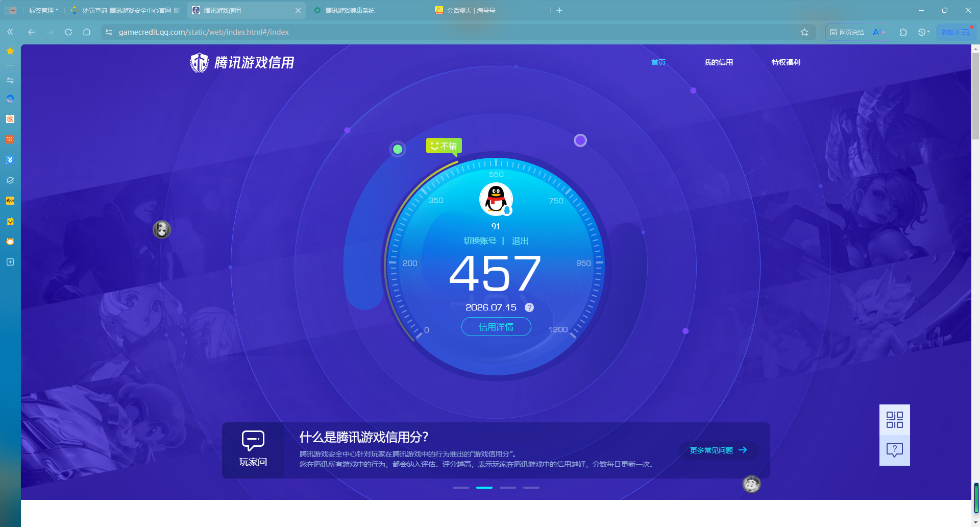
Task: Select the fourth carousel indicator dash
Action: [531, 488]
